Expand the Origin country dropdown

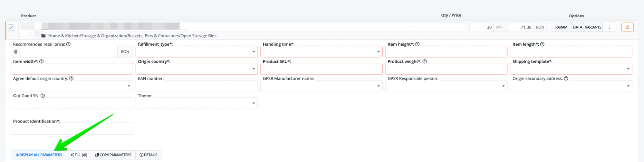click(x=197, y=69)
